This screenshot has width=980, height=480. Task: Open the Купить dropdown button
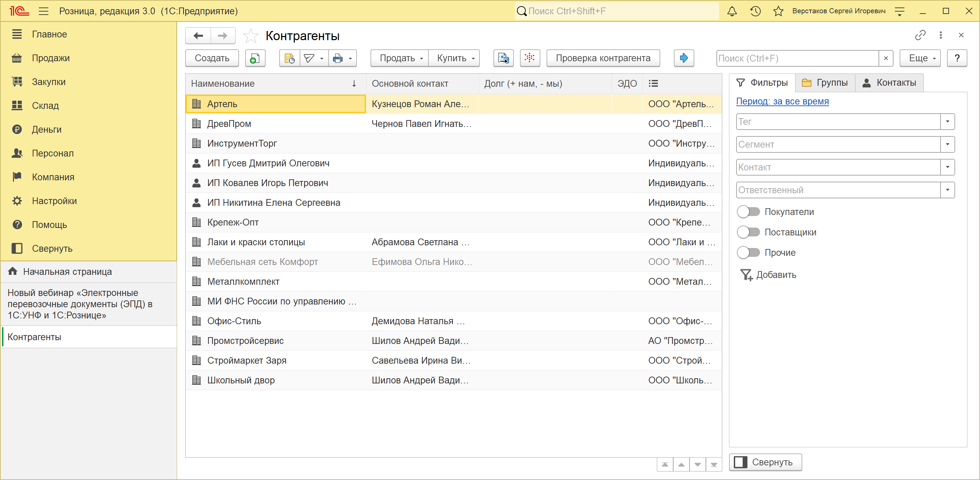pos(454,58)
